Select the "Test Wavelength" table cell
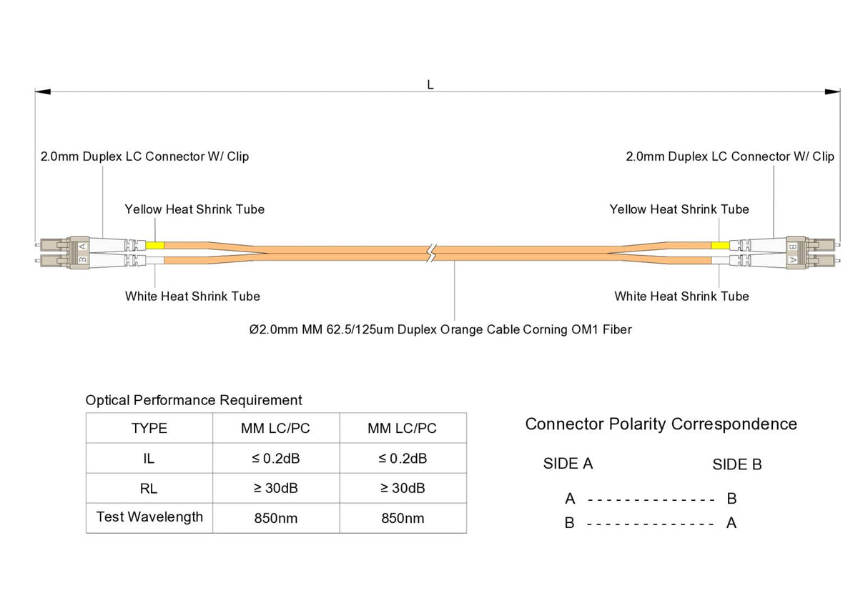The image size is (868, 613). (x=149, y=517)
